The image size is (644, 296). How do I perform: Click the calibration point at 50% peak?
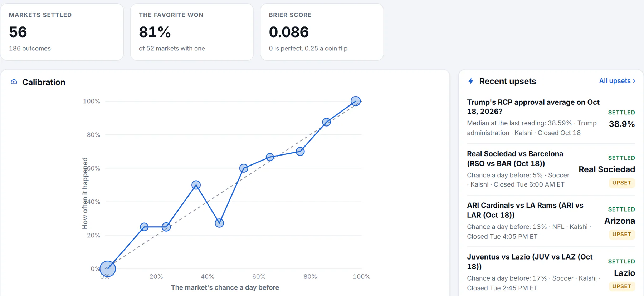[196, 185]
